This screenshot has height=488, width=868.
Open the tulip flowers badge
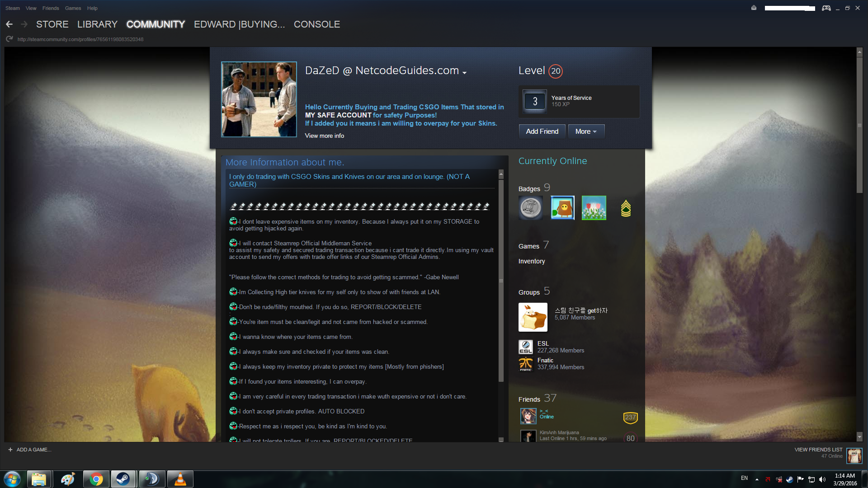point(594,208)
